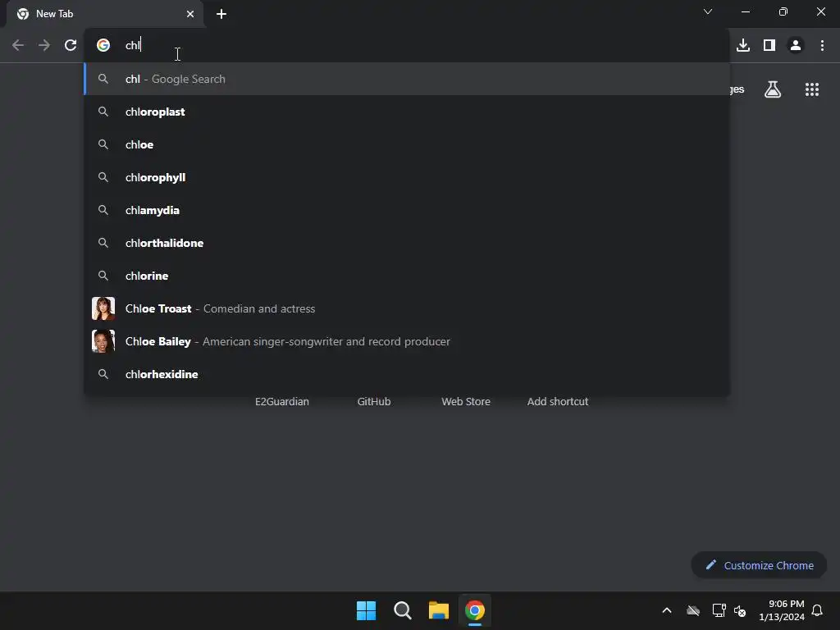Screen dimensions: 840x630
Task: Choose the chloroplast suggestion
Action: tap(407, 112)
